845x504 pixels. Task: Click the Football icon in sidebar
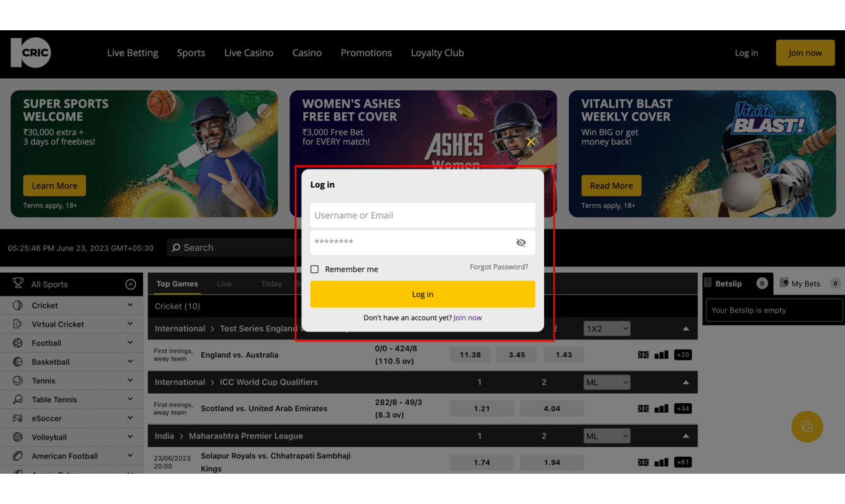tap(18, 343)
